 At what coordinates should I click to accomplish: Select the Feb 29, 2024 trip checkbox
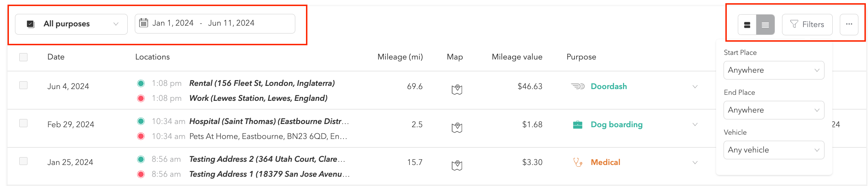coord(24,123)
